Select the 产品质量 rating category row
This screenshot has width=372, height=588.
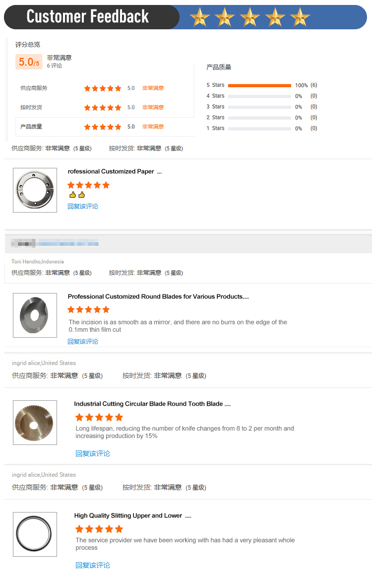105,127
